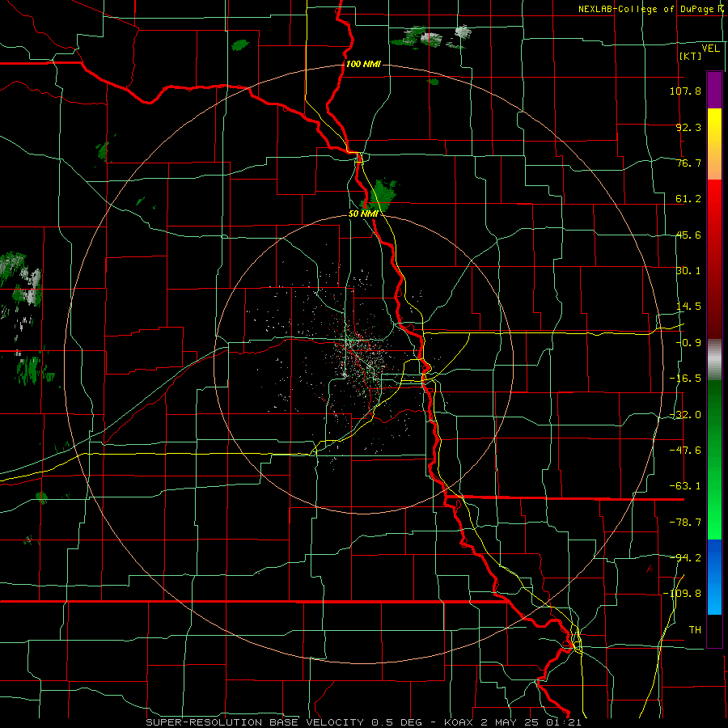Image resolution: width=728 pixels, height=728 pixels.
Task: Select the 14.5 scale value
Action: [688, 307]
